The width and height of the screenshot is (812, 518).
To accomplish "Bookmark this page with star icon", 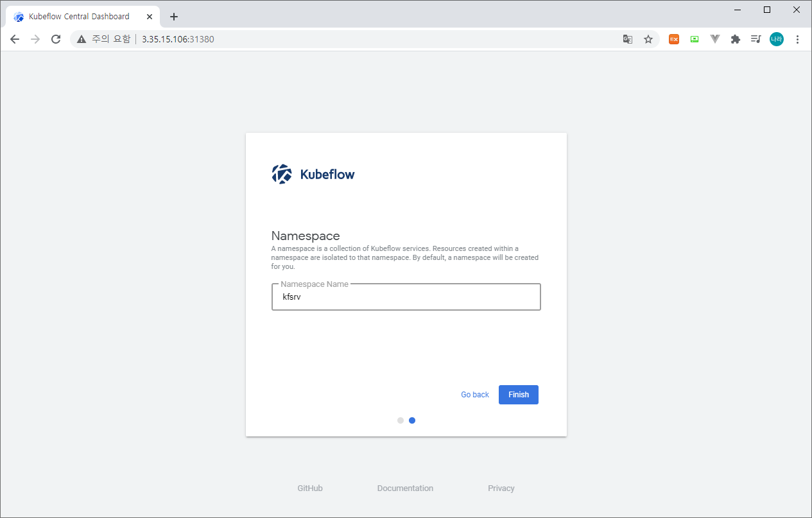I will coord(648,39).
